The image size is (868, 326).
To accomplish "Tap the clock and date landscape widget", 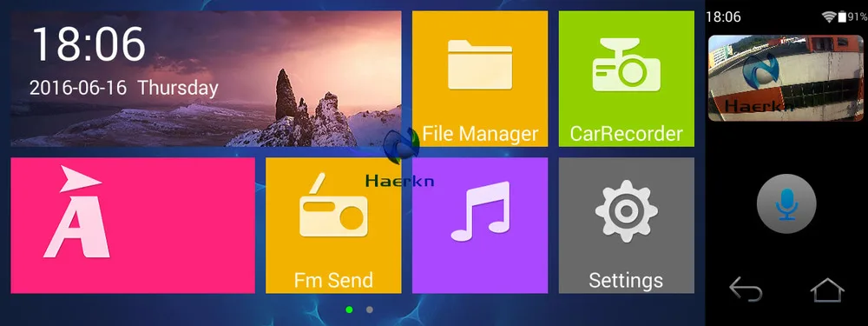I will pos(206,79).
